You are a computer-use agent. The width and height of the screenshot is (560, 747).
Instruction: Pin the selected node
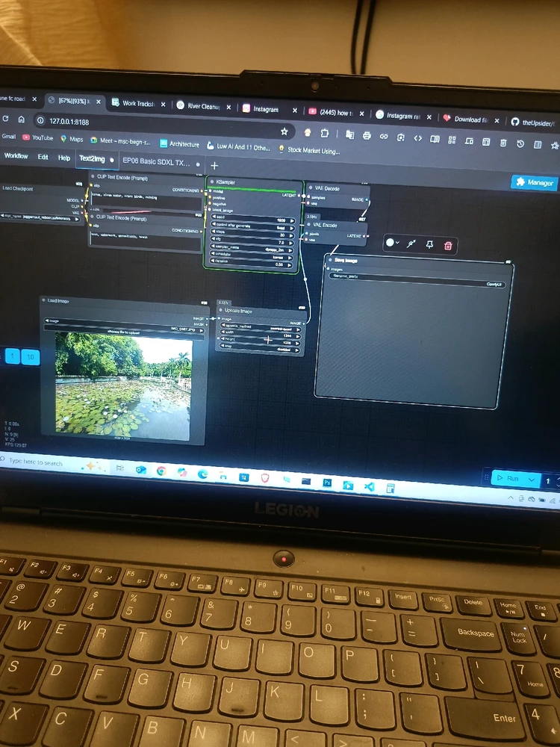(429, 244)
